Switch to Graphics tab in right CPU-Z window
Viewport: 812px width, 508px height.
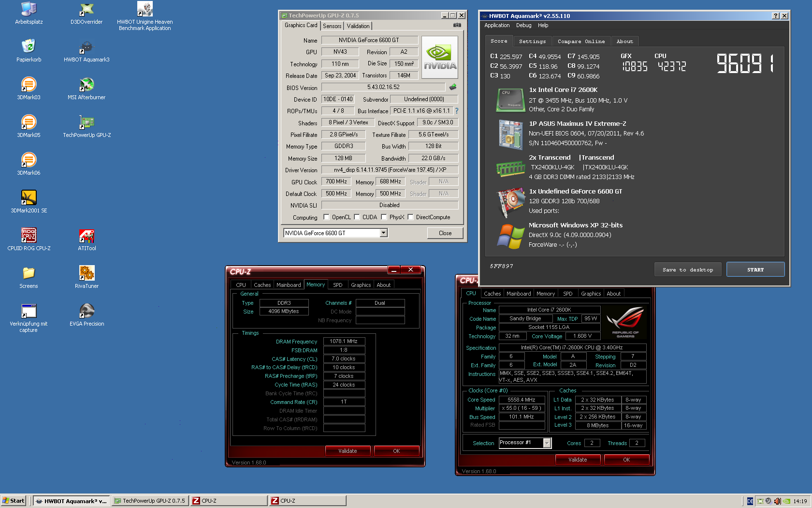pyautogui.click(x=591, y=294)
